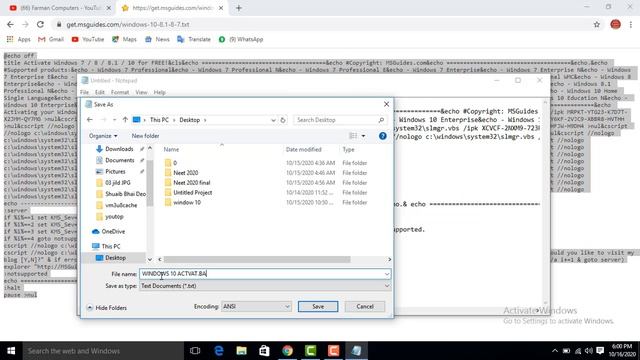Open the view options icon

coord(353,136)
